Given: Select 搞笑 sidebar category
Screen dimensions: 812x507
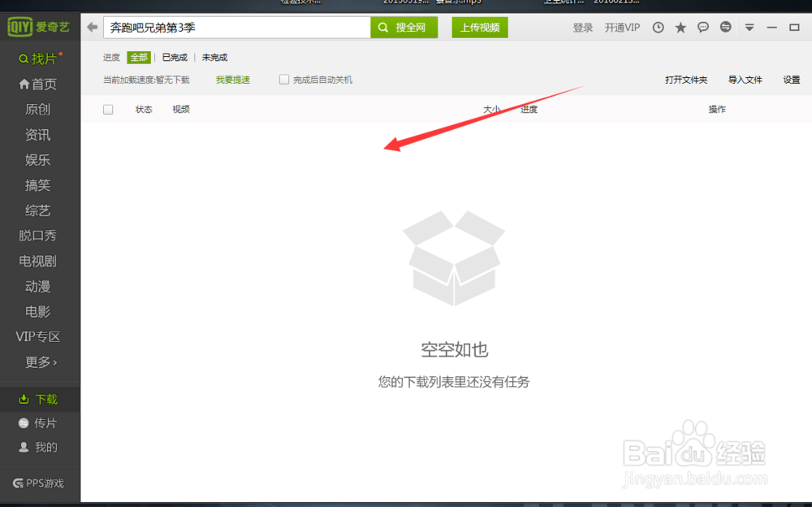Looking at the screenshot, I should [38, 185].
